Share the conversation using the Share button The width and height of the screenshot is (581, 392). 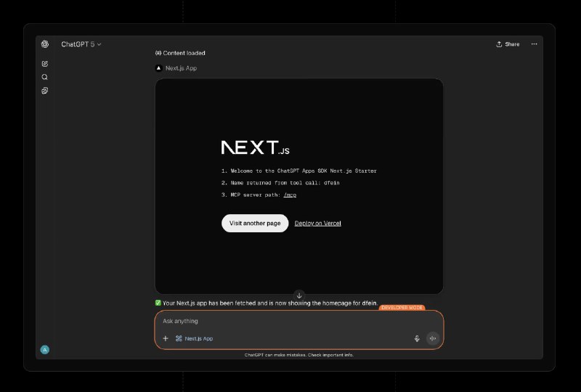pos(508,44)
